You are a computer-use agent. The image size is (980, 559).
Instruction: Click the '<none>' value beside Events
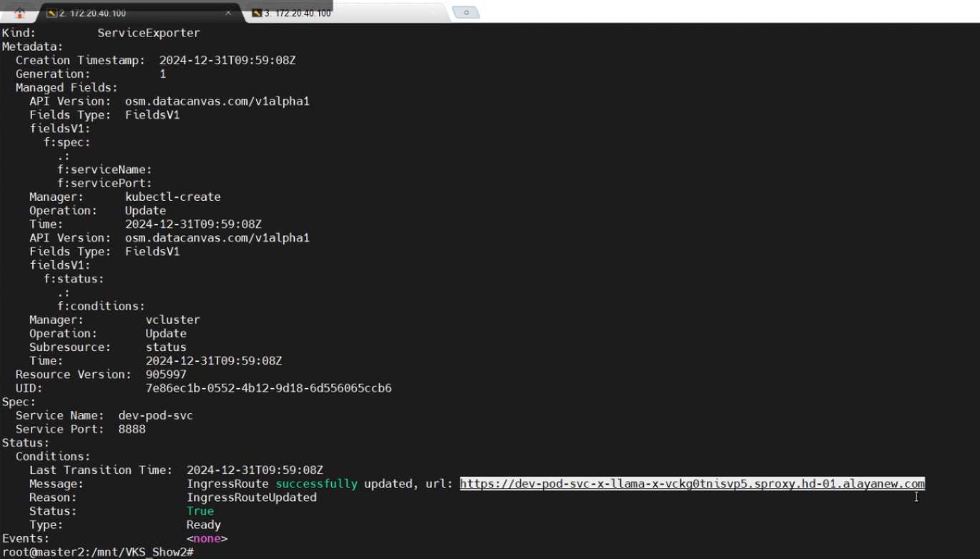(x=207, y=538)
